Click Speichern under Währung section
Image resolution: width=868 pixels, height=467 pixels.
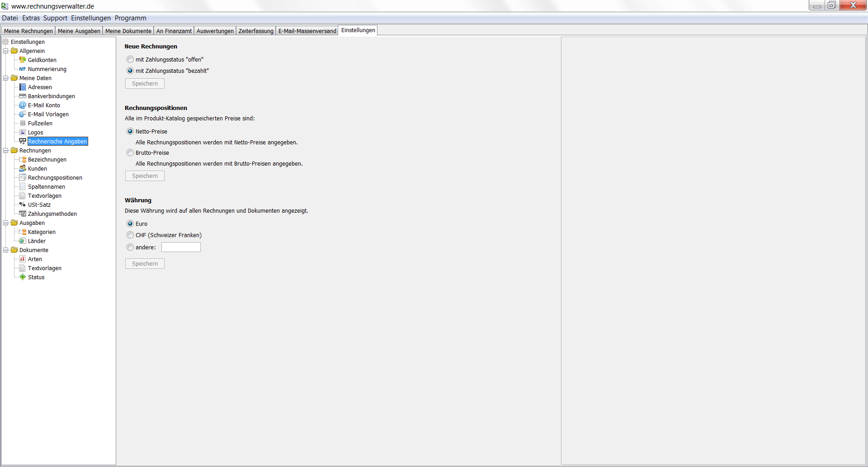coord(145,264)
